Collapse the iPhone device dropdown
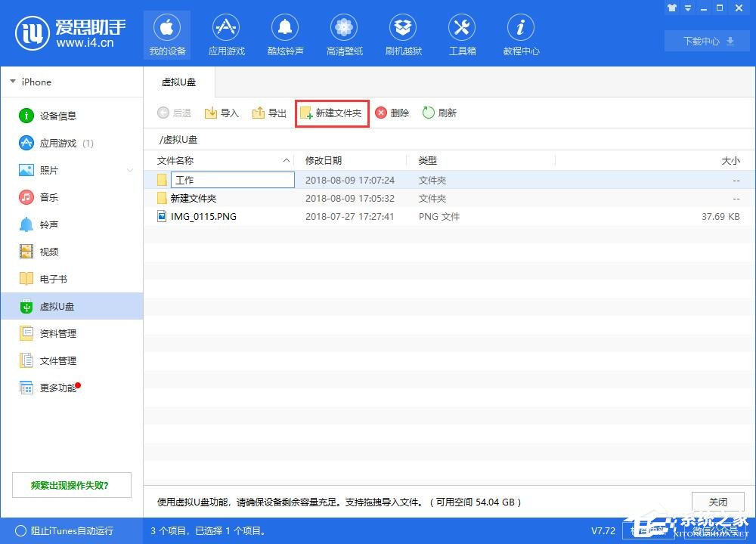The height and width of the screenshot is (544, 756). point(12,82)
